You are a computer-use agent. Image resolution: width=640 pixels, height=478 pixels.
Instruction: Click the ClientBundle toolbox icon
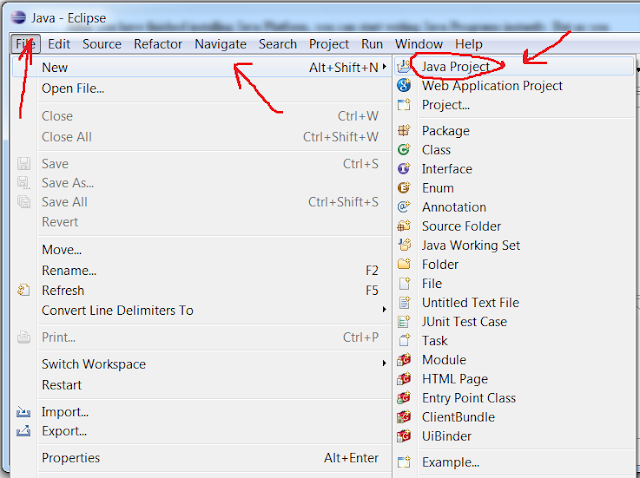coord(404,417)
